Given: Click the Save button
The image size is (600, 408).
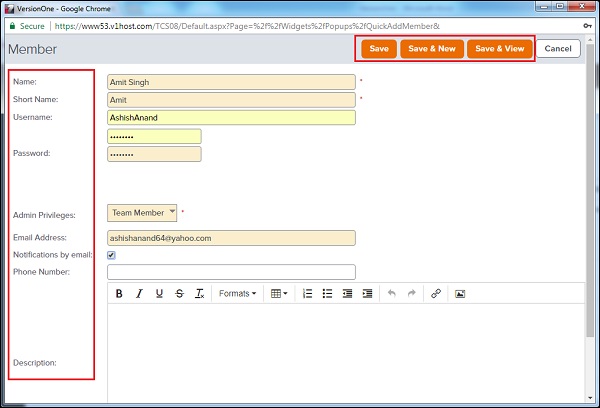Looking at the screenshot, I should click(379, 49).
